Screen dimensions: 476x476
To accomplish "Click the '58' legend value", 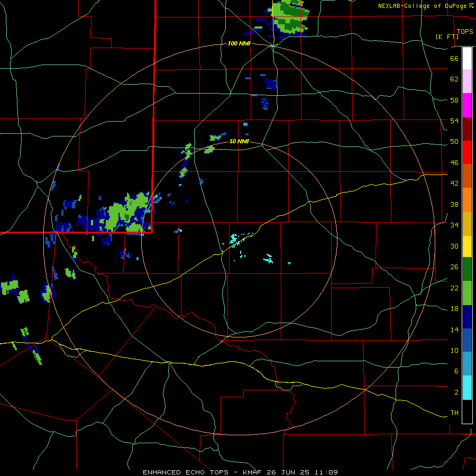I will 454,100.
